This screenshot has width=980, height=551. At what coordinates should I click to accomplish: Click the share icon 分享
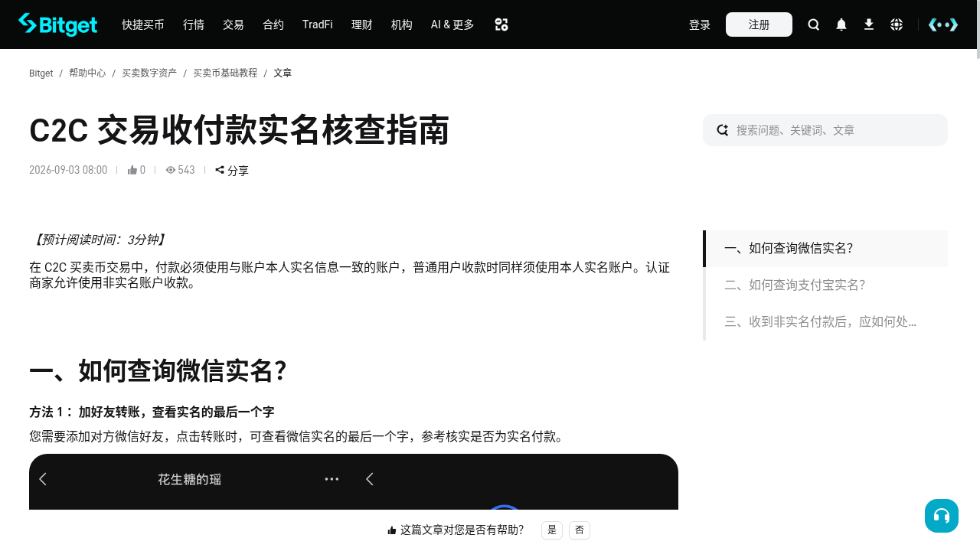[232, 170]
